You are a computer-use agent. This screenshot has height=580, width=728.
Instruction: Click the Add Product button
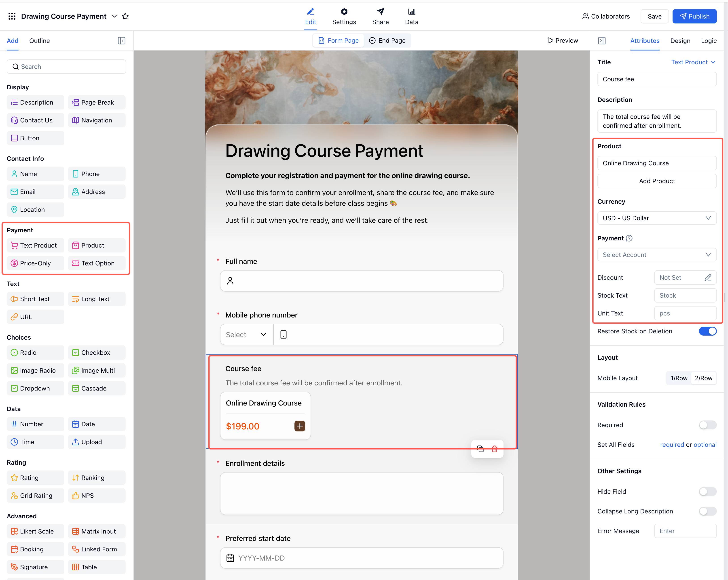[x=656, y=181]
